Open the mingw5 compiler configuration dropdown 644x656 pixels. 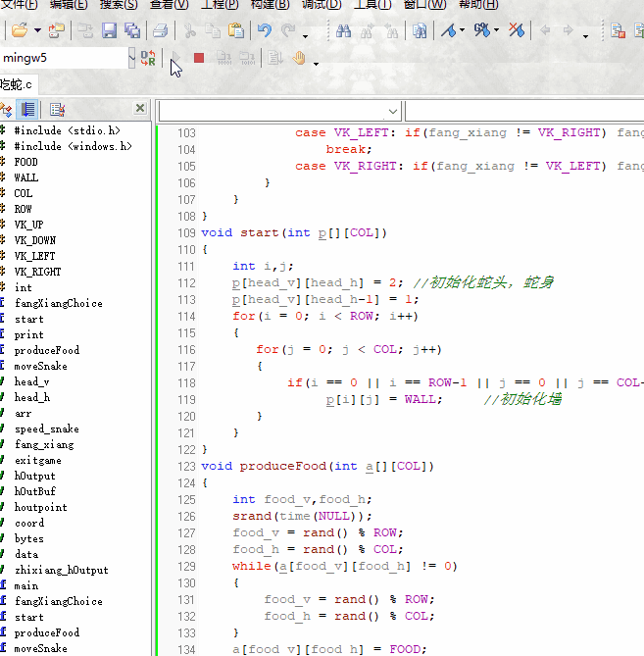131,58
